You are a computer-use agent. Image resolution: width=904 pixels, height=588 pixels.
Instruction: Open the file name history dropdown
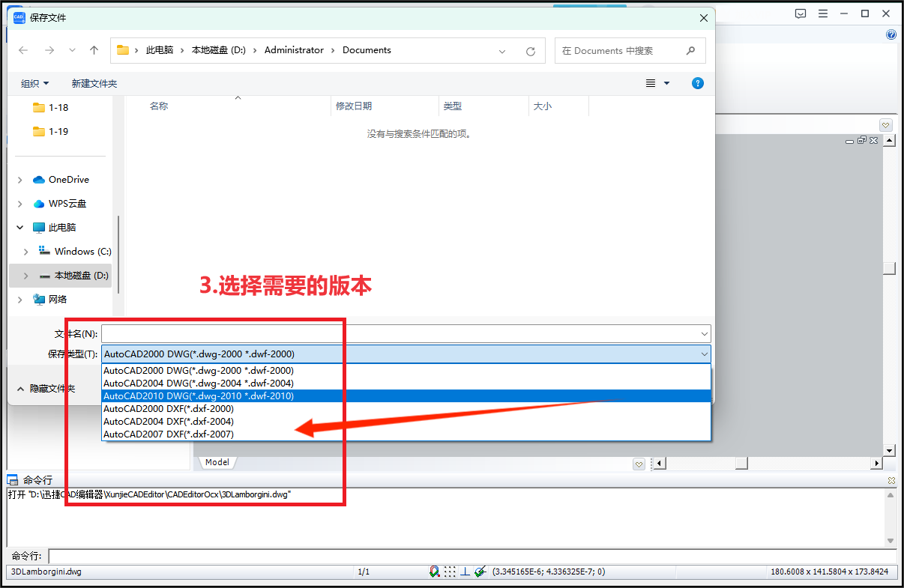pyautogui.click(x=704, y=333)
